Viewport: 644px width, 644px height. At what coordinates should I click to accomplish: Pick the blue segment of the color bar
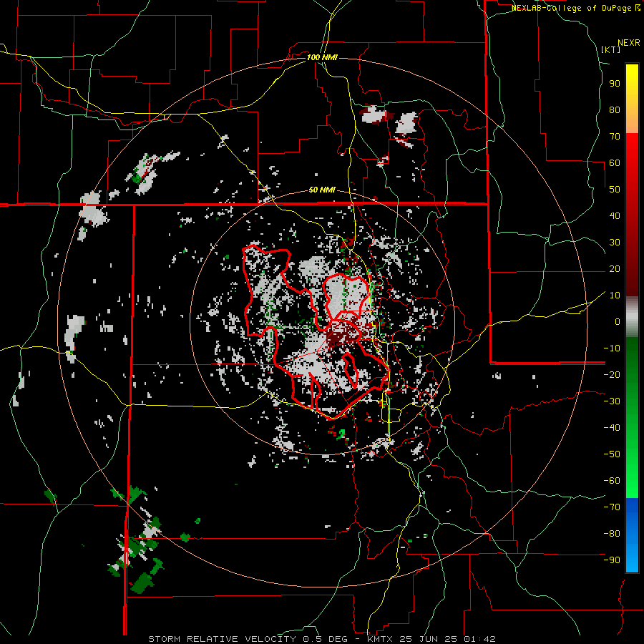click(x=632, y=535)
